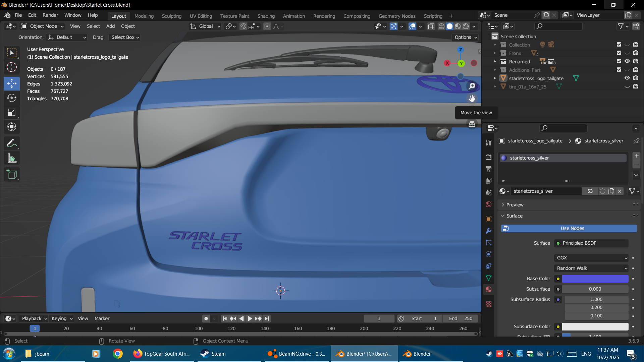Open the Object Mode dropdown

(x=42, y=26)
